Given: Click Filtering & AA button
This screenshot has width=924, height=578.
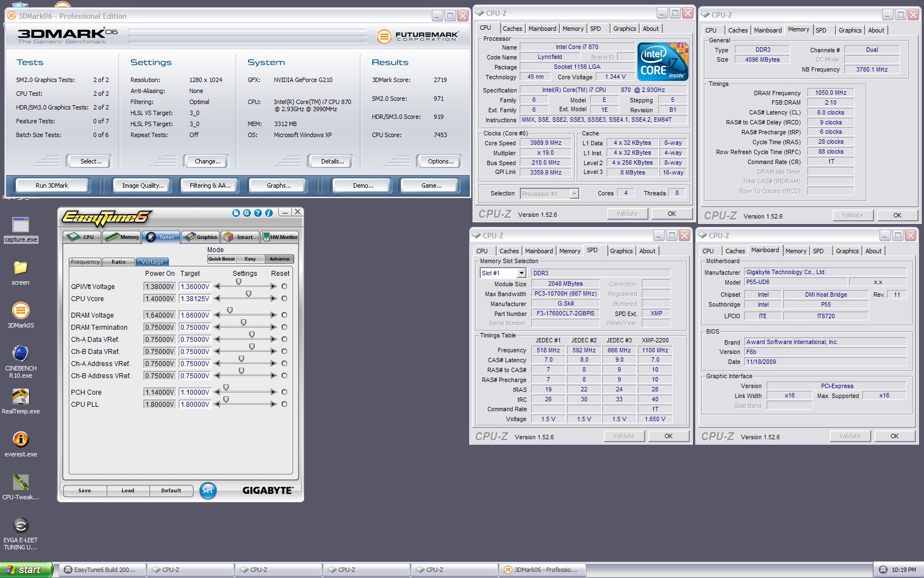Looking at the screenshot, I should click(210, 186).
